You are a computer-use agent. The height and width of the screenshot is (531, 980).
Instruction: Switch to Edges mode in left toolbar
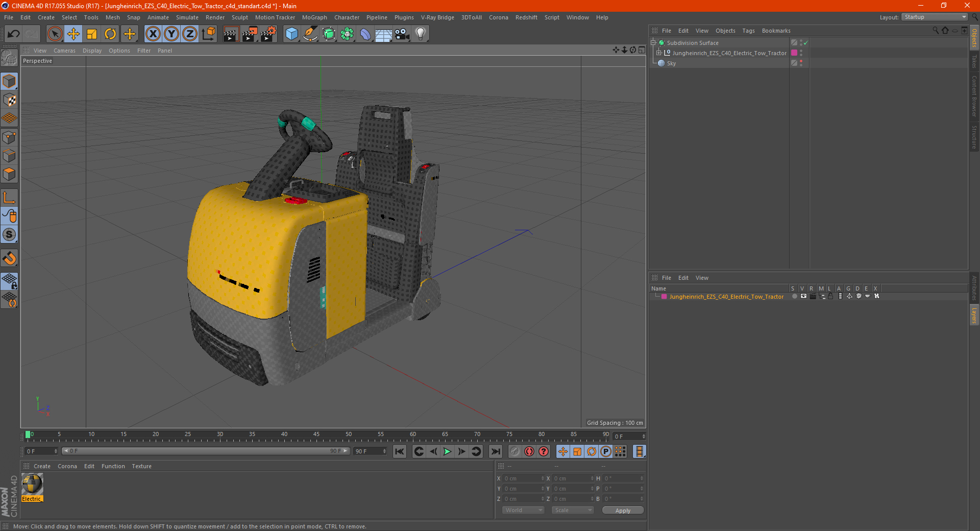(x=9, y=156)
